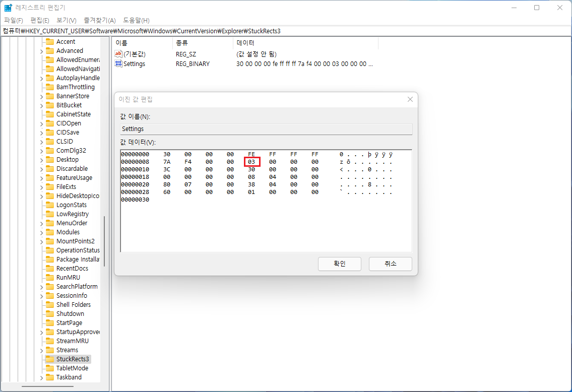Click the Shutdown folder icon
Viewport: 572px width, 392px height.
point(49,313)
